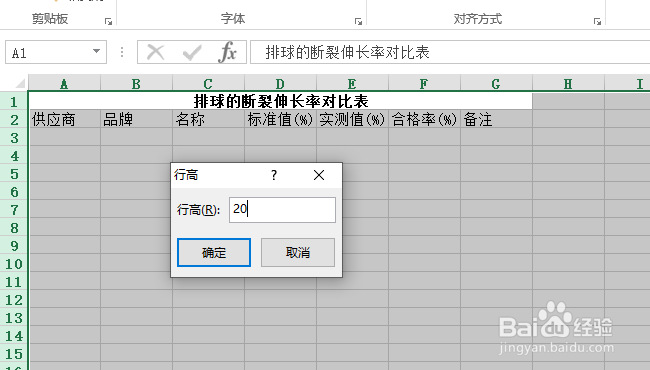Confirm row height with 确定 button
Image resolution: width=650 pixels, height=370 pixels.
pyautogui.click(x=214, y=252)
